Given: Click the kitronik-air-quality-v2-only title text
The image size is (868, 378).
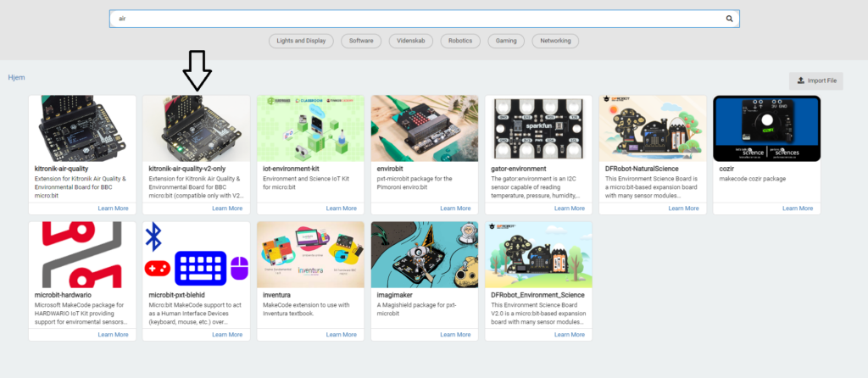Looking at the screenshot, I should click(x=187, y=169).
